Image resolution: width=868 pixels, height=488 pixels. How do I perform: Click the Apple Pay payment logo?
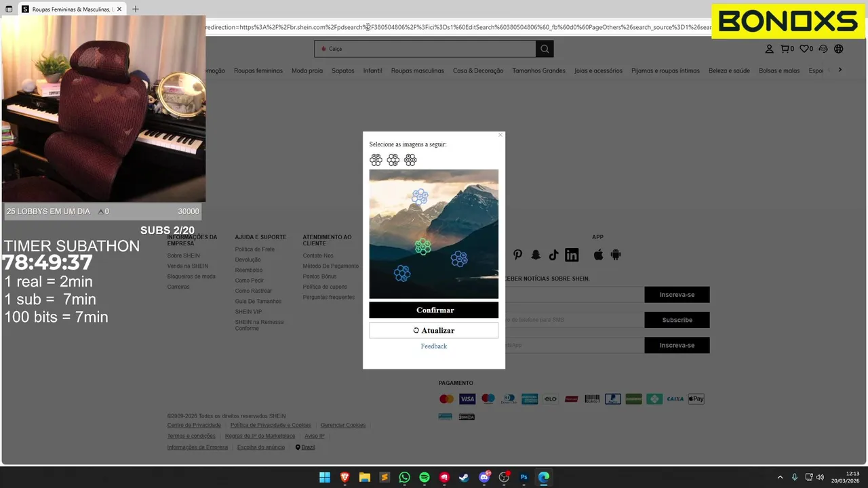pos(696,399)
